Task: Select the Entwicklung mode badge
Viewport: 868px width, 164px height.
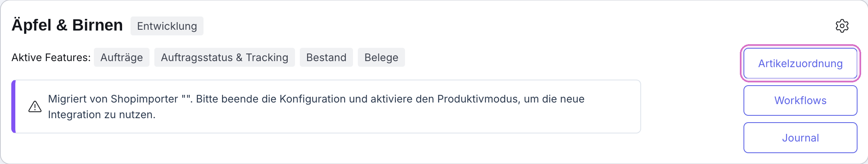Action: coord(167,26)
